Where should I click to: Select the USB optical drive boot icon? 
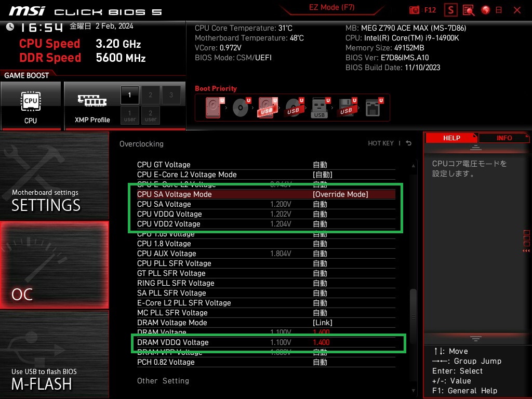(x=295, y=108)
